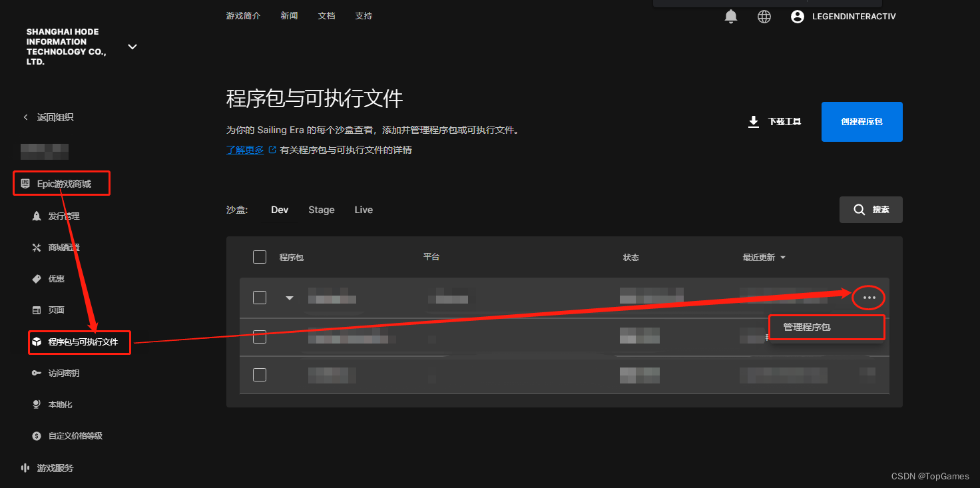The width and height of the screenshot is (980, 488).
Task: Select 程序包与可执行文件 in the sidebar
Action: (x=75, y=342)
